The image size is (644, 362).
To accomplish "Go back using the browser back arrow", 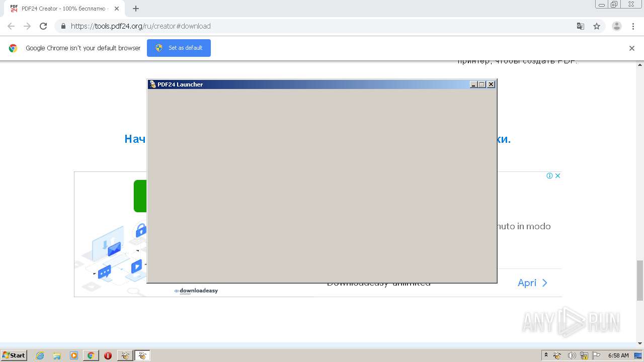I will (11, 26).
